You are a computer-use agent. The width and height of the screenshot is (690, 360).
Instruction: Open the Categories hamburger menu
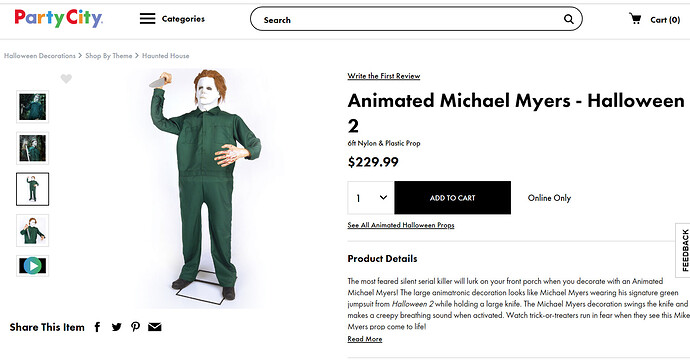coord(147,18)
